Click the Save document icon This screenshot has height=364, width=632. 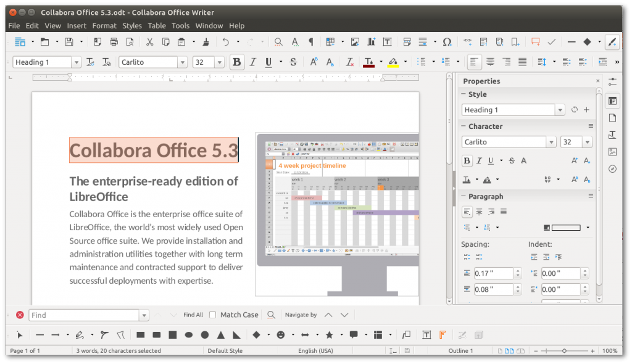[x=69, y=42]
